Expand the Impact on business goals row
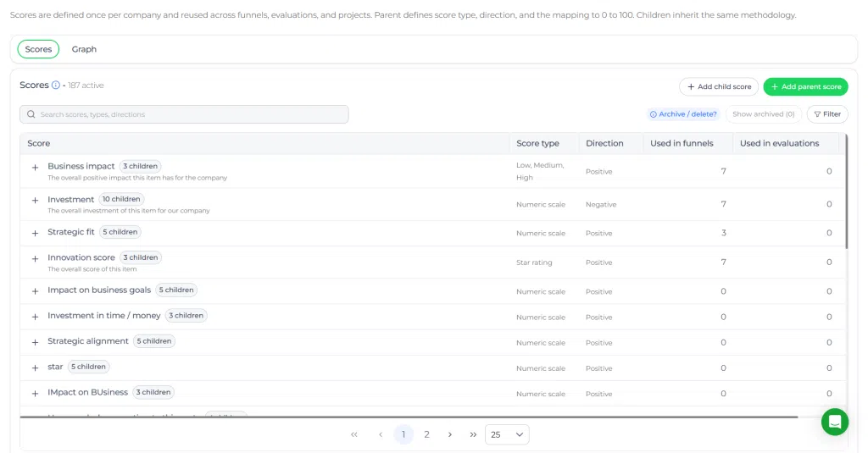The width and height of the screenshot is (868, 453). [35, 291]
